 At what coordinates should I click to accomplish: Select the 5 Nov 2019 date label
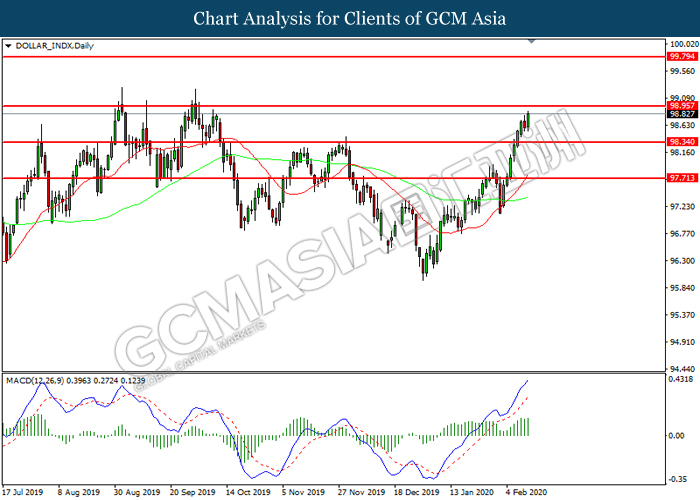point(304,492)
